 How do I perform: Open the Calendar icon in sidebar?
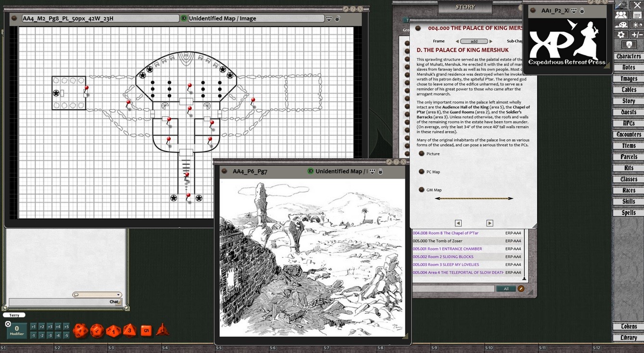pos(637,15)
